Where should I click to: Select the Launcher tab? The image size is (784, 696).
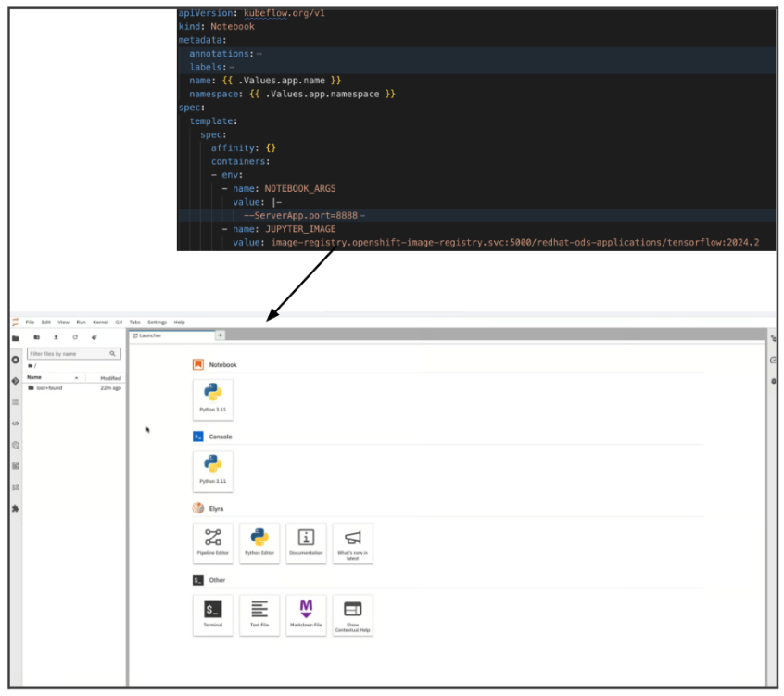(151, 335)
